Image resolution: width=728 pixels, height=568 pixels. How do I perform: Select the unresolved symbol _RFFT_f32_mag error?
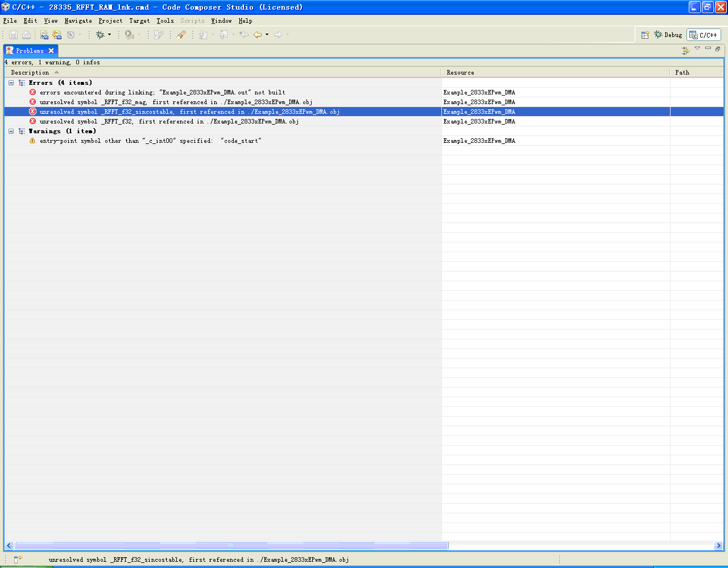coord(364,102)
